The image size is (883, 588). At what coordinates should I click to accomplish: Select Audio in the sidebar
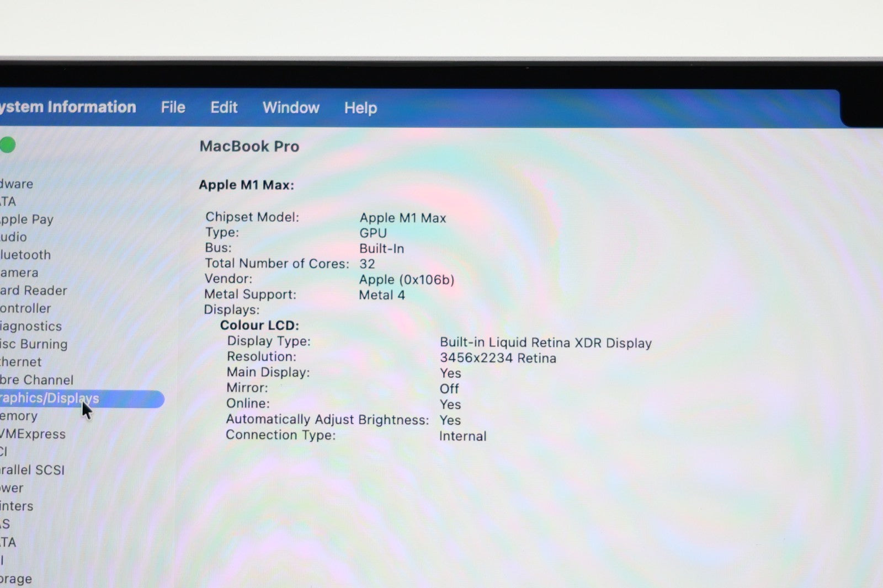(x=13, y=237)
